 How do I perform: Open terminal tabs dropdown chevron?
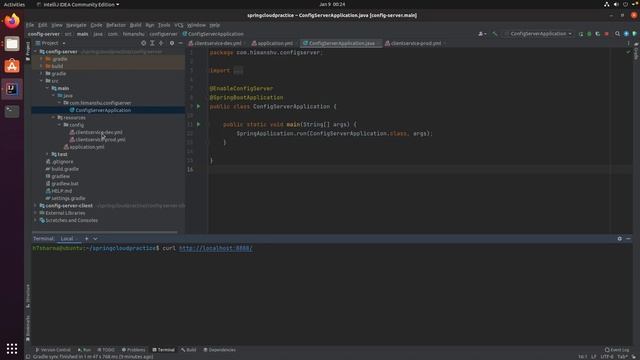95,239
